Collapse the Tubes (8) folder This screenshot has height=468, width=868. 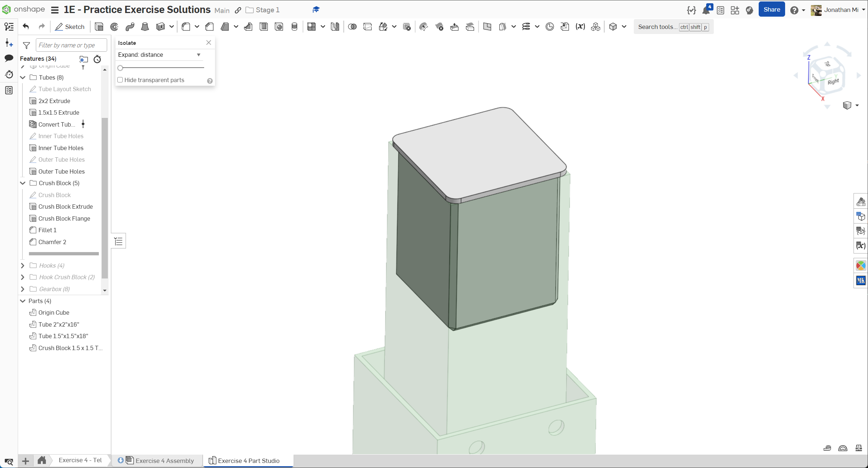[x=23, y=77]
